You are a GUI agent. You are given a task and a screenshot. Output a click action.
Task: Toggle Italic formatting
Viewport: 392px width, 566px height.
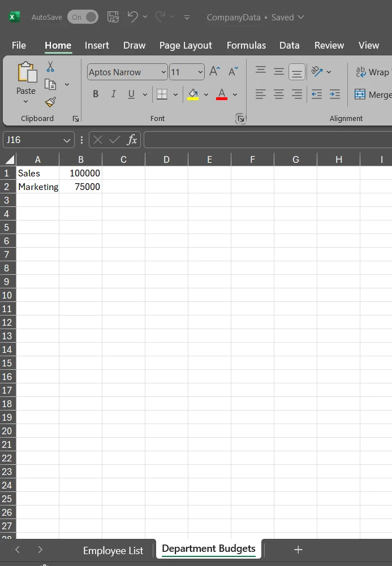[x=113, y=94]
